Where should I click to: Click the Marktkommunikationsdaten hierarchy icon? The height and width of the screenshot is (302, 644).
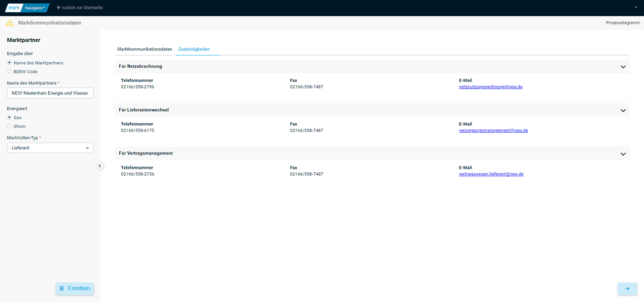tap(10, 23)
